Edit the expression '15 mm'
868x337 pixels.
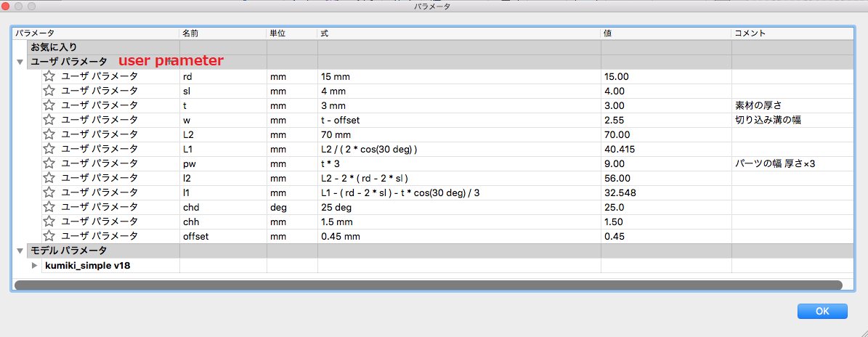coord(460,76)
